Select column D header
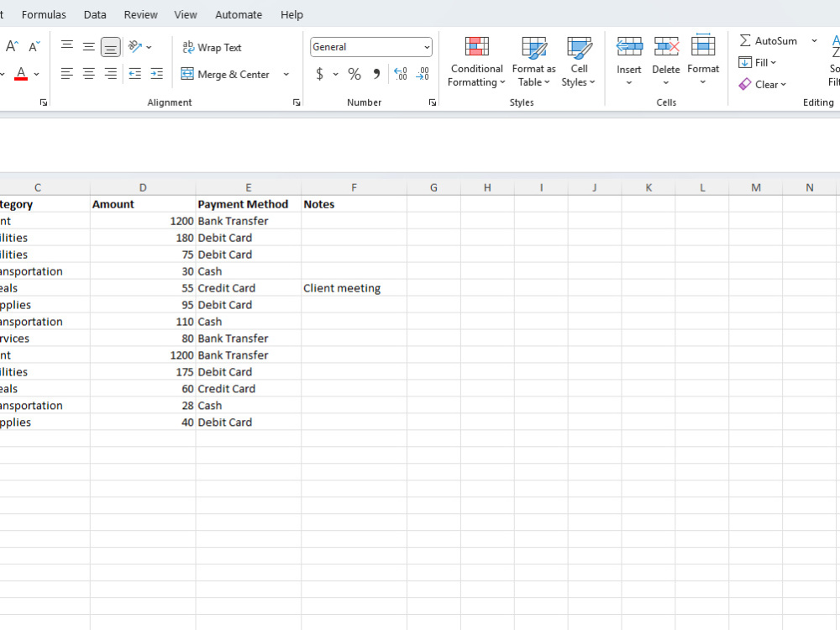Screen dimensions: 840x630 143,187
